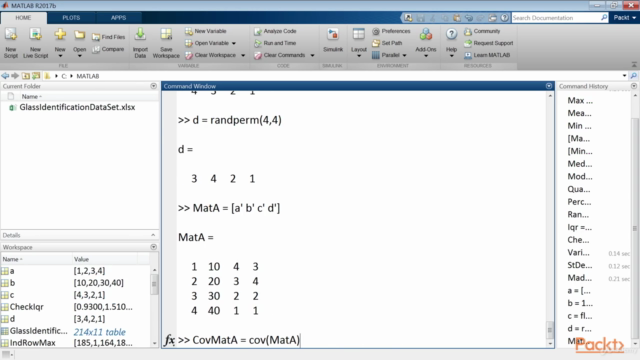The height and width of the screenshot is (360, 640).
Task: Open the Layout menu
Action: coord(359,42)
